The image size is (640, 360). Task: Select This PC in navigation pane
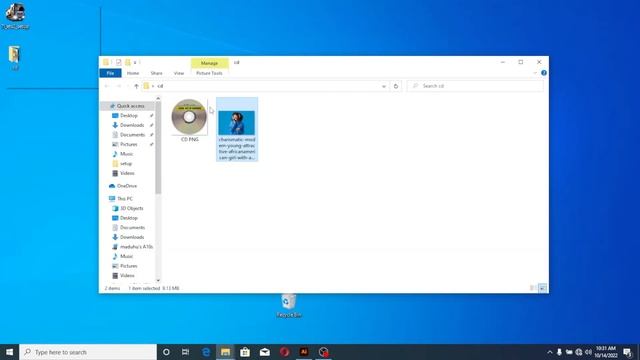(124, 199)
